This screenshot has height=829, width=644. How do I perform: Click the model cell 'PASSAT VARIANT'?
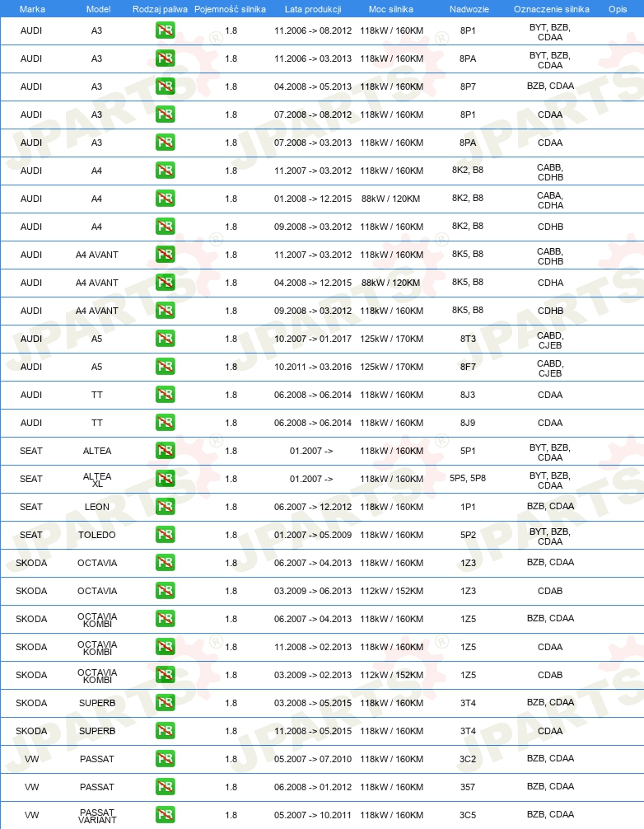(x=97, y=817)
